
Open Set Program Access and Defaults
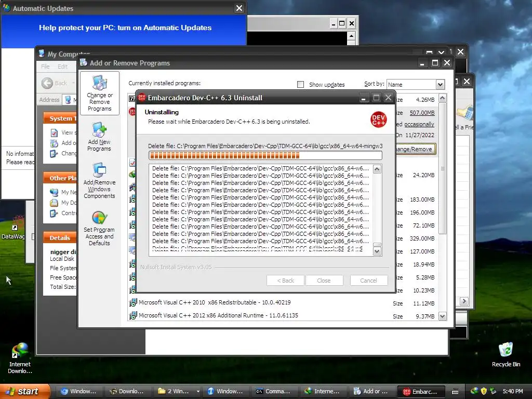[99, 229]
